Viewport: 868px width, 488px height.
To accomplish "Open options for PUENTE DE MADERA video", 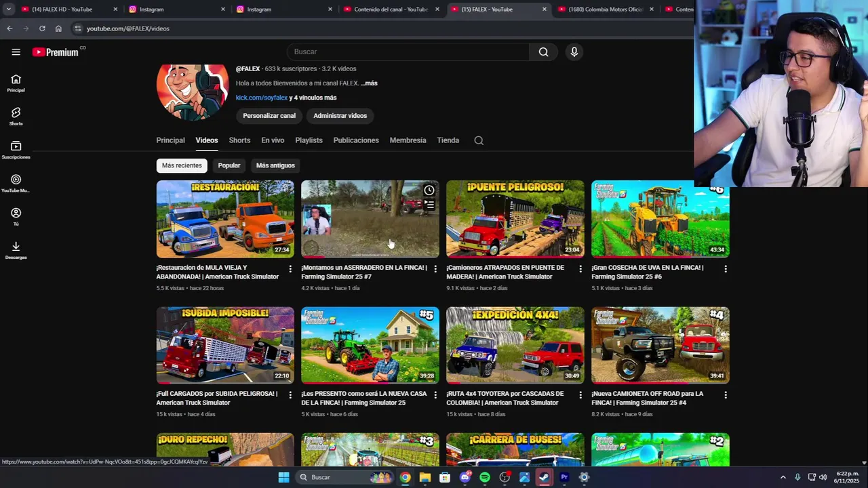I will point(580,269).
